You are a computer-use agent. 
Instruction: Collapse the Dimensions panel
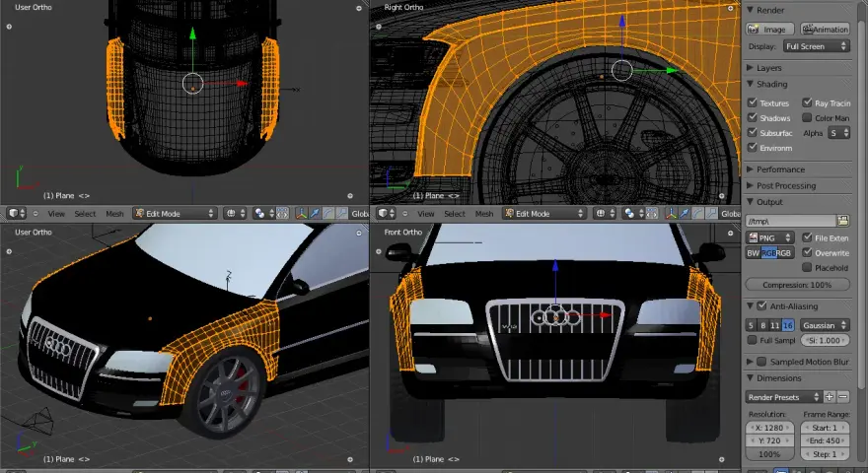(x=750, y=378)
